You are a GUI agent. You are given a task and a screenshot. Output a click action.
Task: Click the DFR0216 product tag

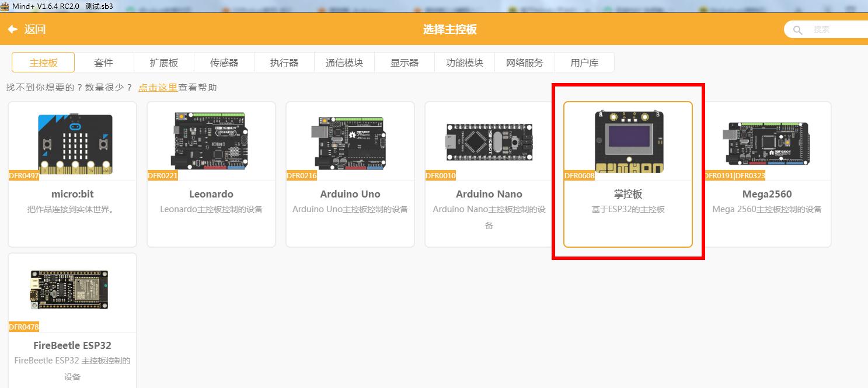(302, 176)
